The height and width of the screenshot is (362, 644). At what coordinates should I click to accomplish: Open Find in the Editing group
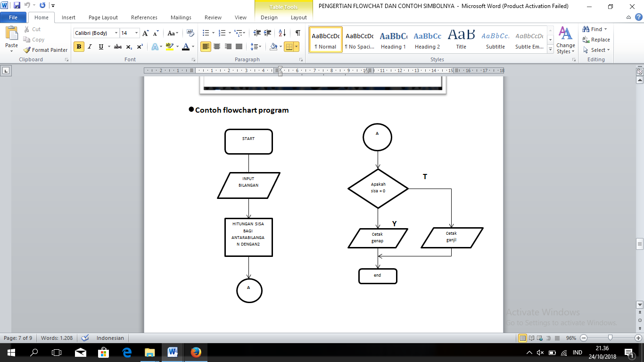click(x=592, y=29)
